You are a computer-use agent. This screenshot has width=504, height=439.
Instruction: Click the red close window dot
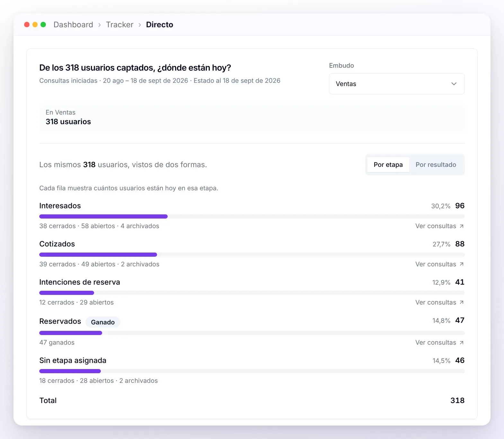click(27, 25)
